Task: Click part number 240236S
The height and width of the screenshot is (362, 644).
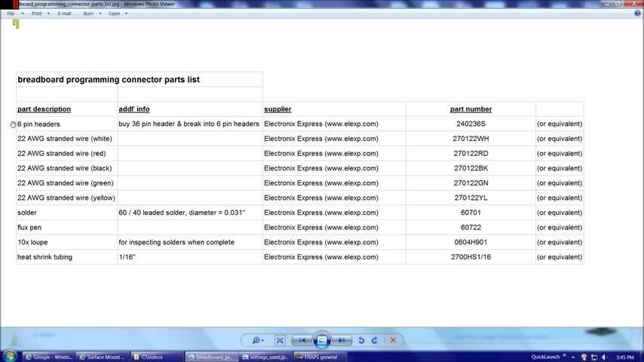Action: 471,124
